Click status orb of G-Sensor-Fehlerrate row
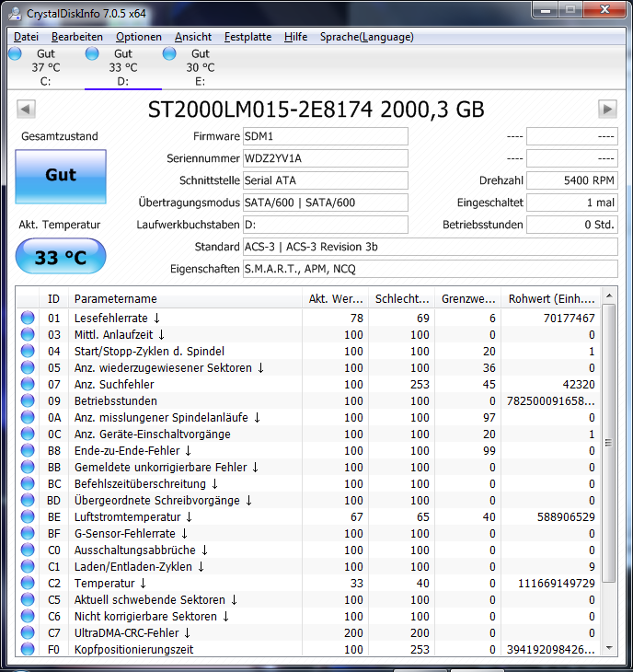 coord(28,533)
